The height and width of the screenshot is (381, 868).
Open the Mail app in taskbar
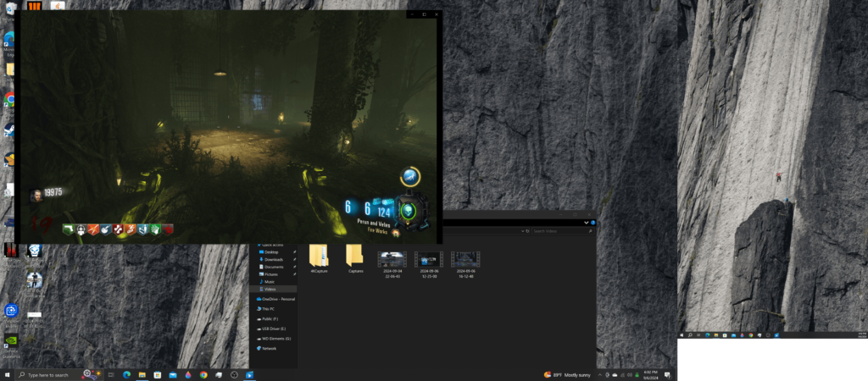(173, 374)
